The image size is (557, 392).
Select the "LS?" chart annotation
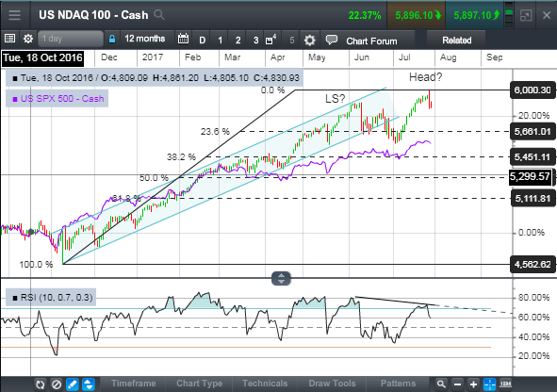[x=335, y=98]
